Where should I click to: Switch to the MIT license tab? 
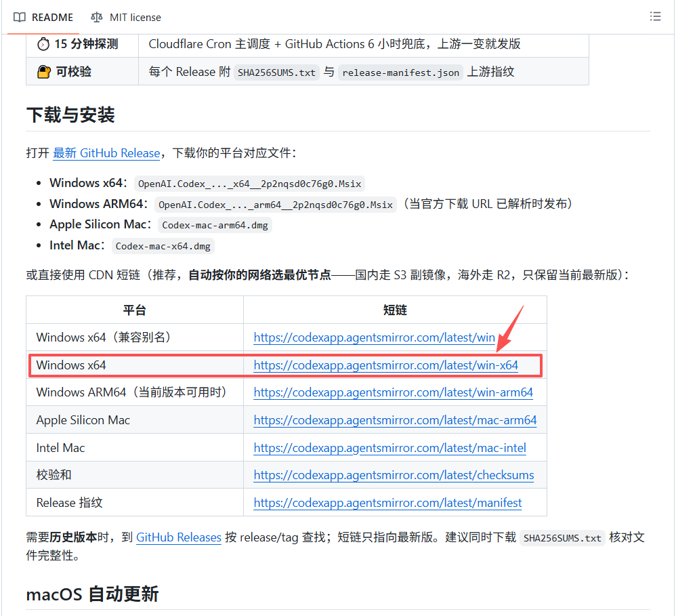(126, 17)
